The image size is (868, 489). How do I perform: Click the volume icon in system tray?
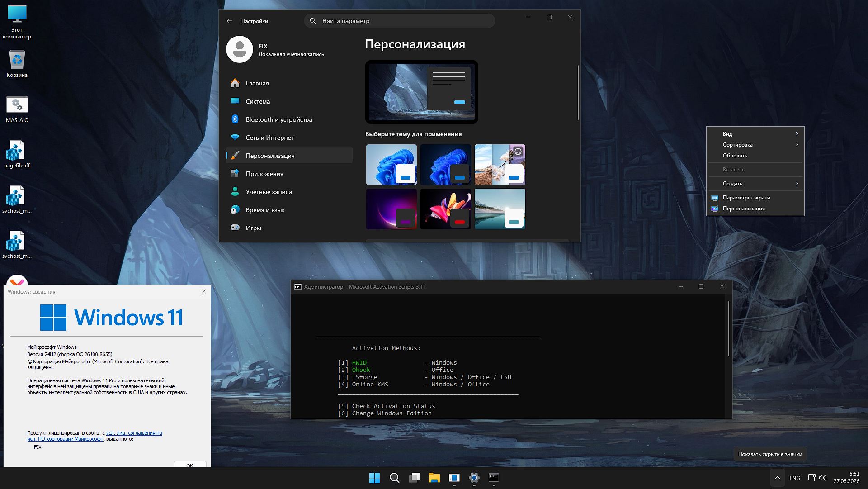point(823,478)
